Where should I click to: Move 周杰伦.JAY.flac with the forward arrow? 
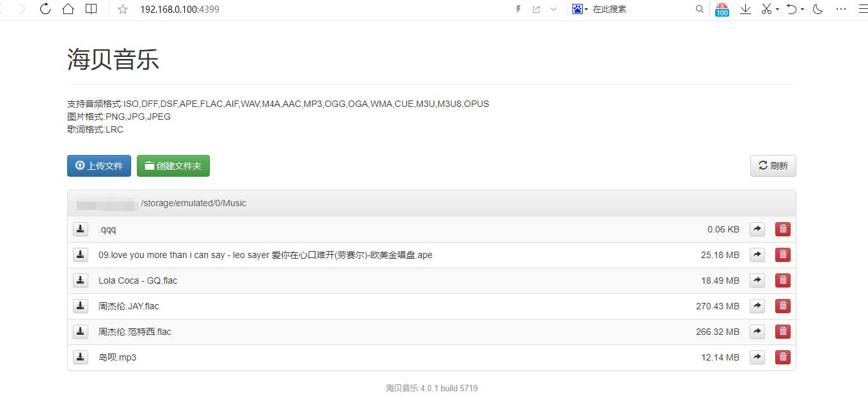[x=757, y=305]
